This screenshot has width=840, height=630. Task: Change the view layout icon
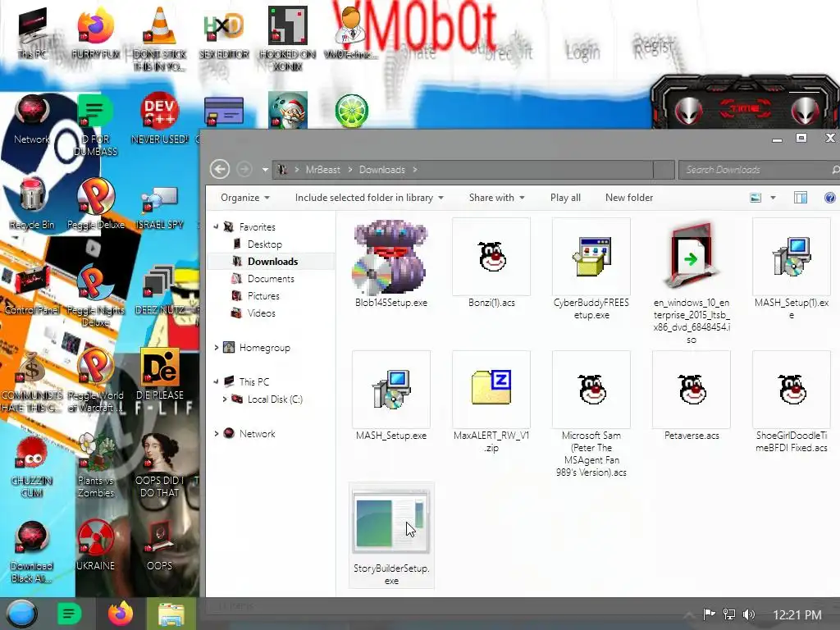tap(756, 198)
